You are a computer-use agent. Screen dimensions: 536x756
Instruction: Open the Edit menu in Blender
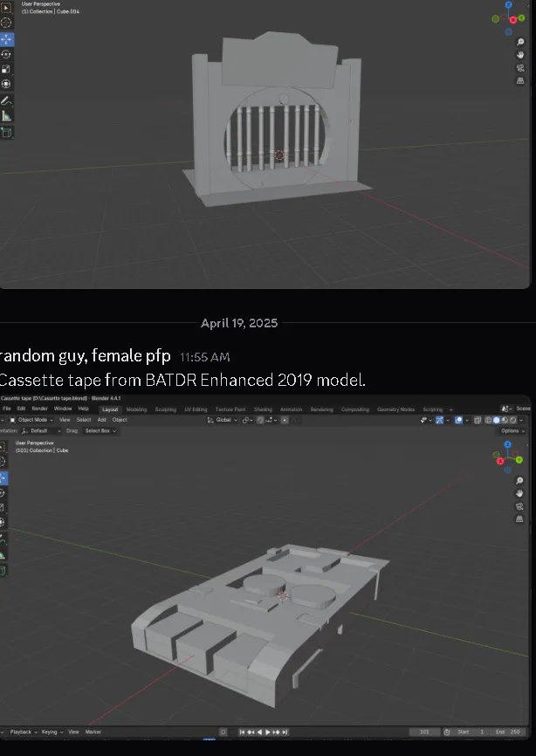21,409
